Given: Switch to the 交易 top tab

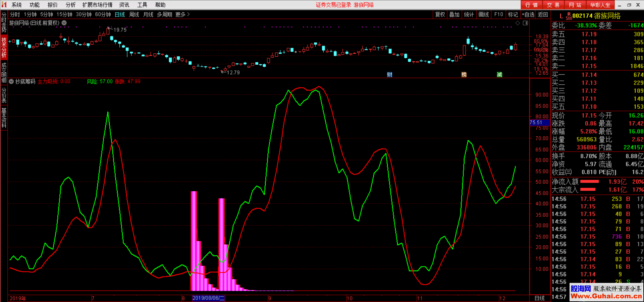Looking at the screenshot, I should click(553, 5).
